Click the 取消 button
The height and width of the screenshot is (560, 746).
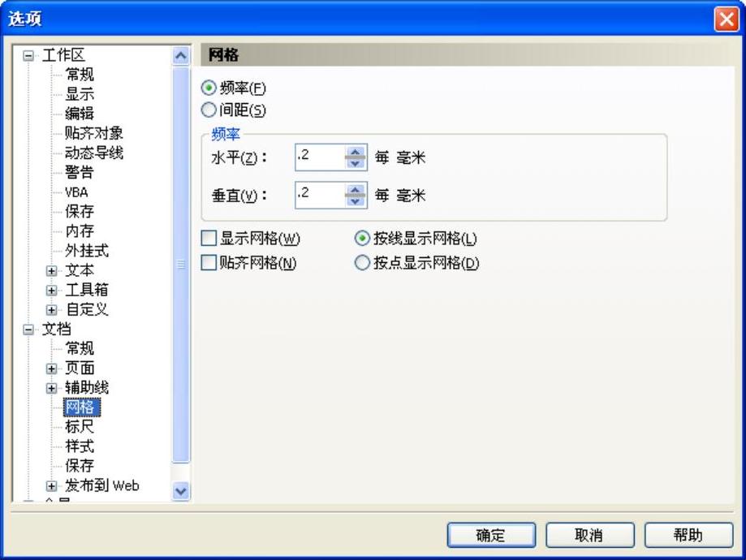[x=590, y=536]
